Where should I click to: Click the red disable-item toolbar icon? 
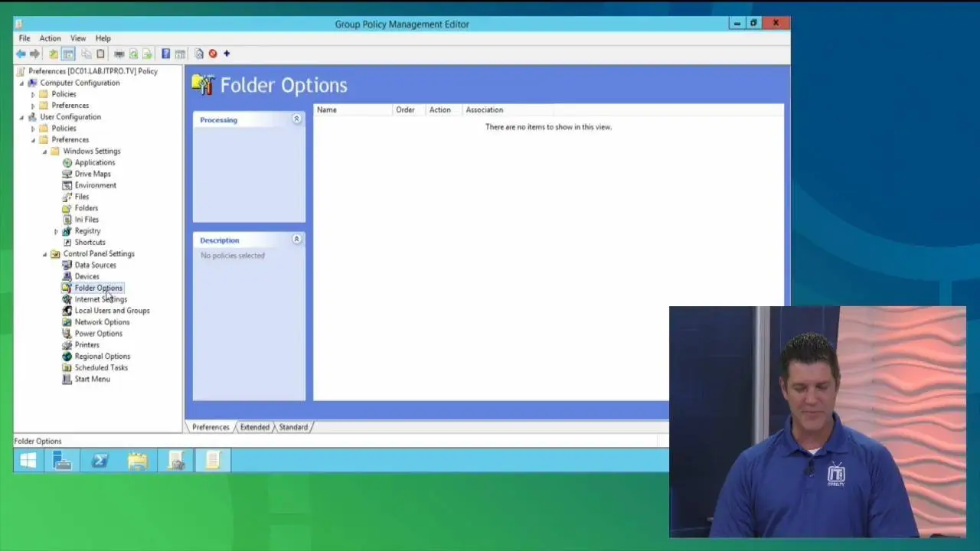point(213,54)
